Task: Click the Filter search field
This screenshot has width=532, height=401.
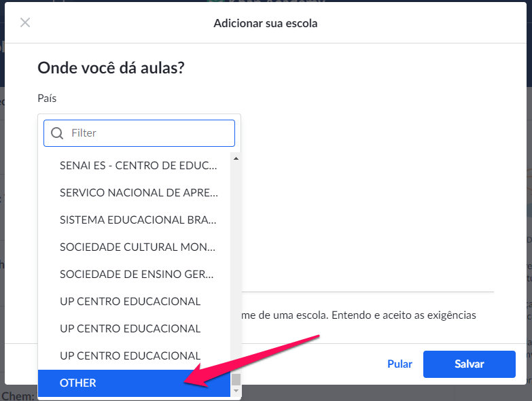Action: coord(139,133)
